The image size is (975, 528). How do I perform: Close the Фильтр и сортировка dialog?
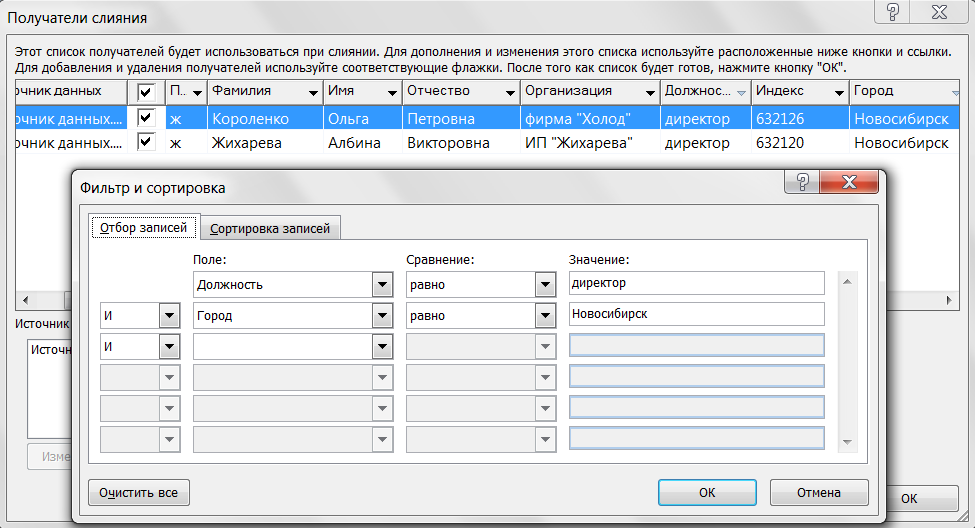tap(849, 182)
